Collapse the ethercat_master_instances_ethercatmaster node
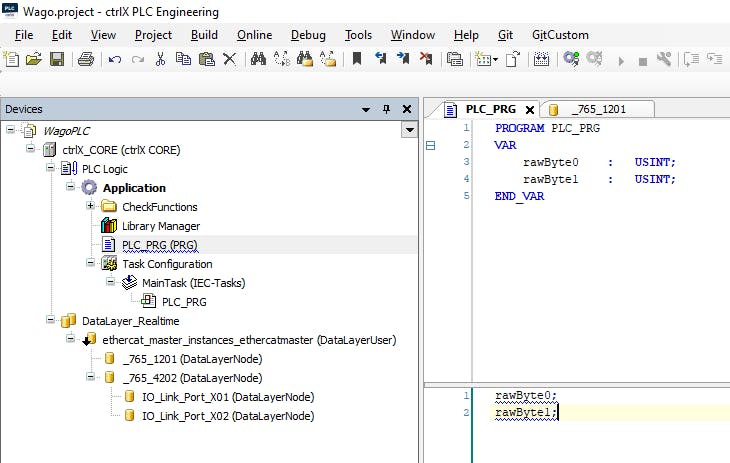Screen dimensions: 730x463 click(x=70, y=339)
